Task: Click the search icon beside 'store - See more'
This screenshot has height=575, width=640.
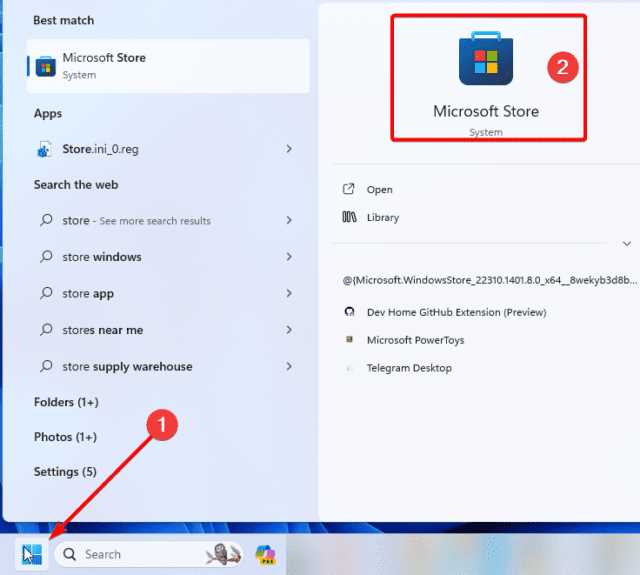Action: 46,220
